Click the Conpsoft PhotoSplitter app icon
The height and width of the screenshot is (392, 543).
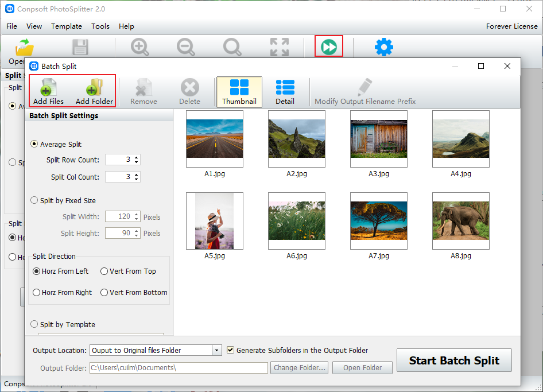pyautogui.click(x=10, y=9)
